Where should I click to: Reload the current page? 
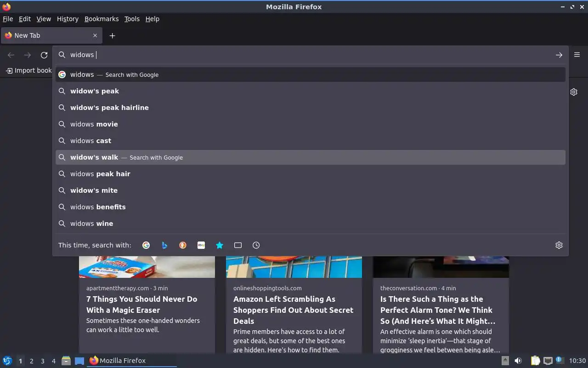click(x=44, y=55)
